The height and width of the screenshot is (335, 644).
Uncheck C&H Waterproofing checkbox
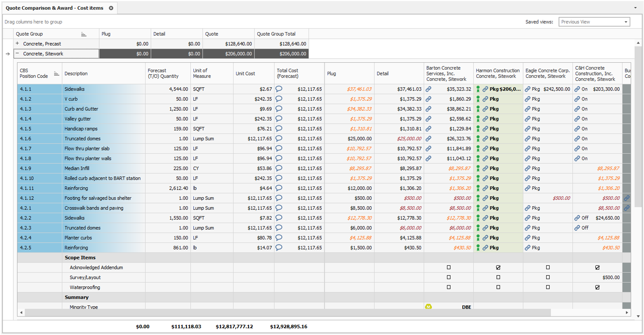tap(597, 287)
